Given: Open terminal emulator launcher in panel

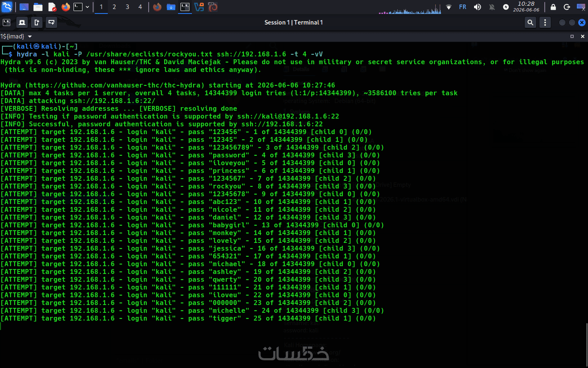Looking at the screenshot, I should (x=78, y=7).
